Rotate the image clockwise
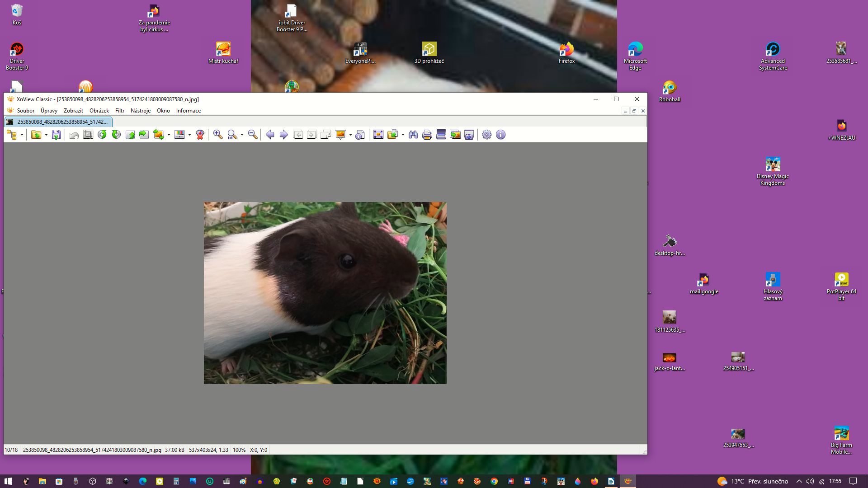Image resolution: width=868 pixels, height=488 pixels. [116, 135]
